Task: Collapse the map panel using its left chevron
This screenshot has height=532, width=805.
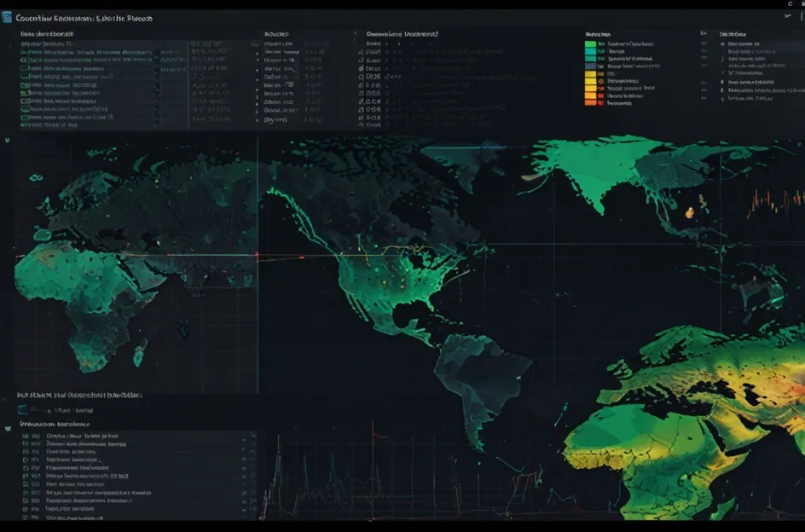Action: point(8,140)
